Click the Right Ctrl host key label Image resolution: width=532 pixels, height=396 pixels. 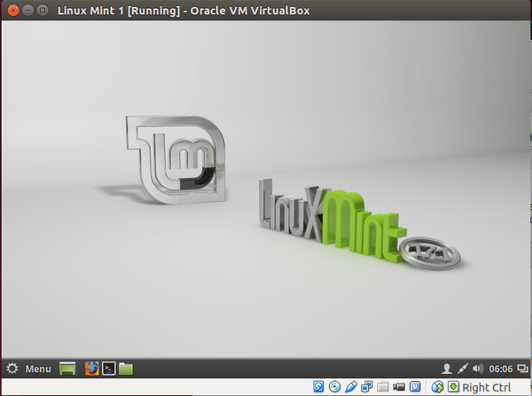[486, 387]
